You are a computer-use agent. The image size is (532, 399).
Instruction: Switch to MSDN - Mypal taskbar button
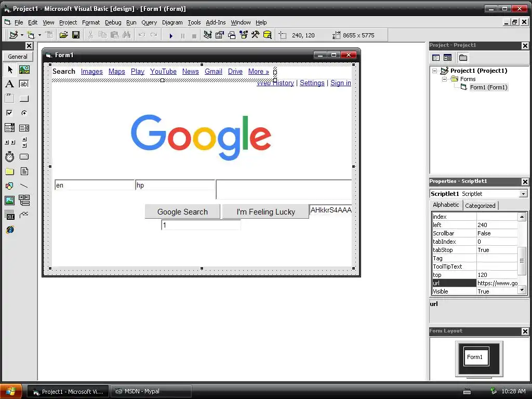tap(151, 391)
